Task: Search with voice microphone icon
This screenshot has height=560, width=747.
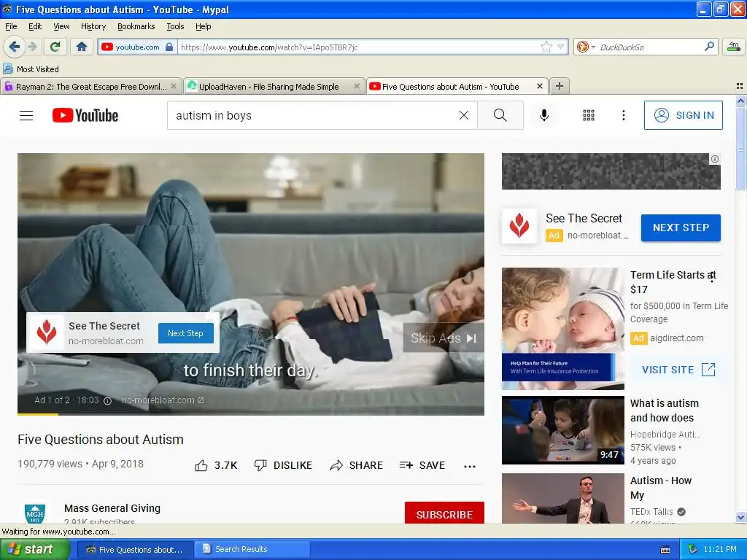Action: point(544,115)
